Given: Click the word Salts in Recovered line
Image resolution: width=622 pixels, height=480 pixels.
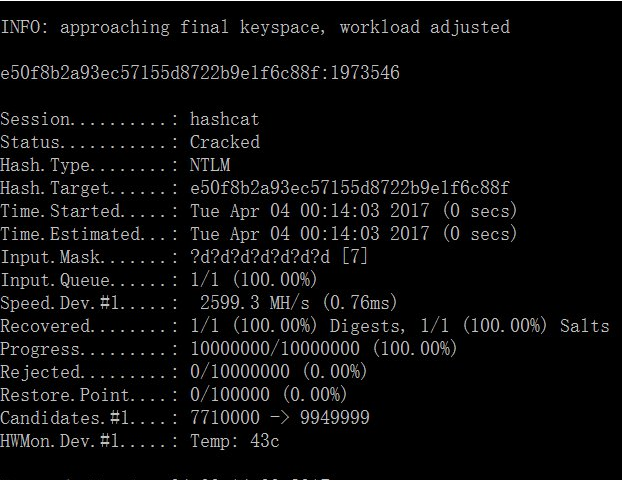Looking at the screenshot, I should coord(584,326).
